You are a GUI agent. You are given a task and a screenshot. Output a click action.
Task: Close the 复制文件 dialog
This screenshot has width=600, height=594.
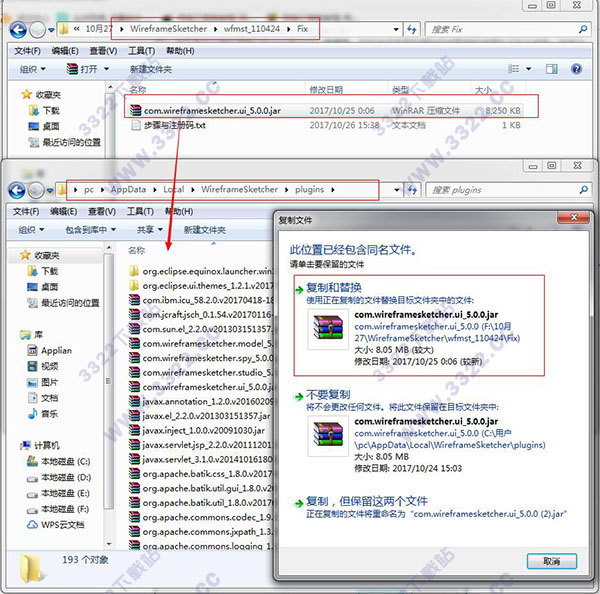(x=573, y=217)
